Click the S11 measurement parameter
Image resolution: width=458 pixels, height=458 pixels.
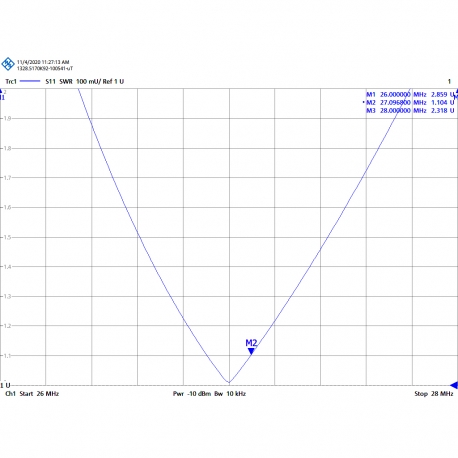pos(50,81)
